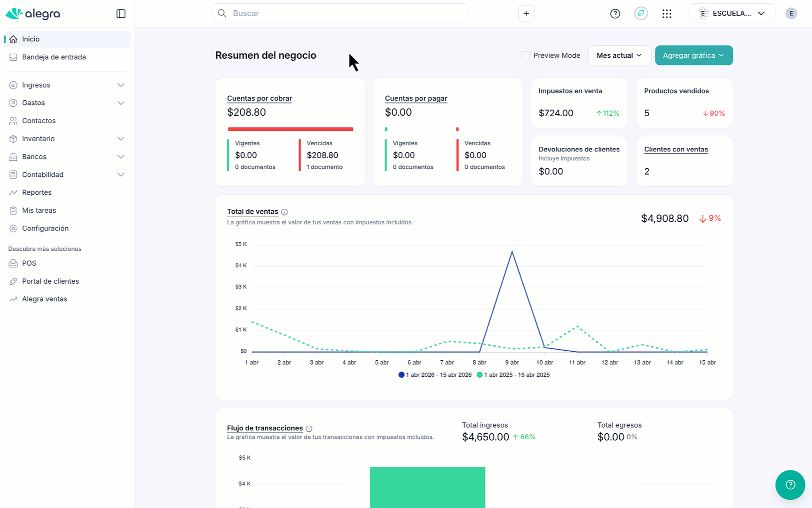The width and height of the screenshot is (812, 508).
Task: Go to Bandeja de entrada
Action: pyautogui.click(x=54, y=57)
